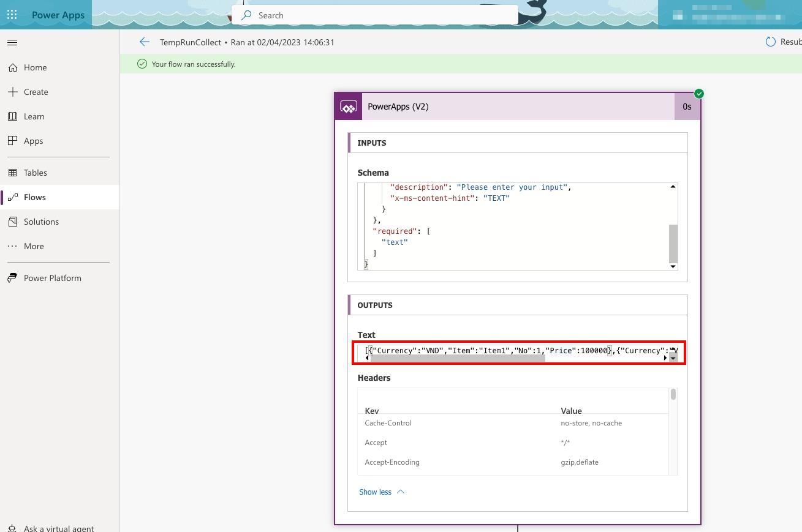The image size is (802, 532).
Task: Click the Create plus icon
Action: pyautogui.click(x=12, y=92)
